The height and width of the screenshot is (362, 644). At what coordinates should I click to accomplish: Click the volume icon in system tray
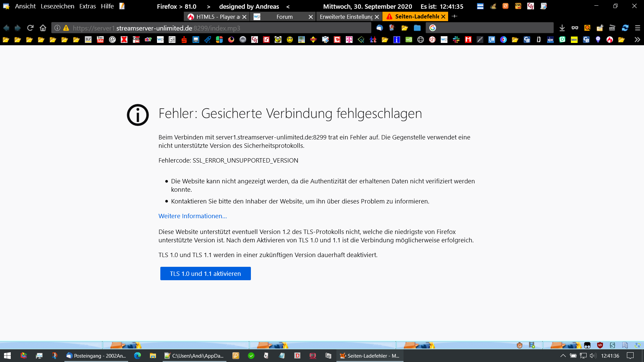[593, 356]
